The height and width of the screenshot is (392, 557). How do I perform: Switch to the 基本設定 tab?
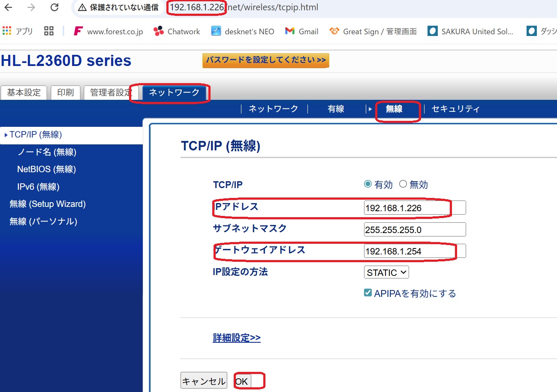click(x=24, y=93)
